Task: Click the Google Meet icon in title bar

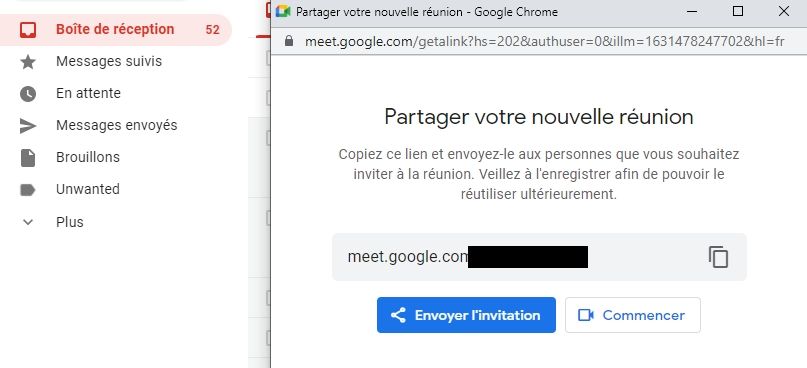Action: (x=283, y=11)
